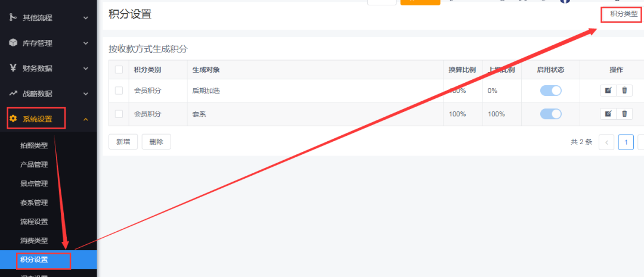Expand the 财务数据 menu chevron

point(85,69)
